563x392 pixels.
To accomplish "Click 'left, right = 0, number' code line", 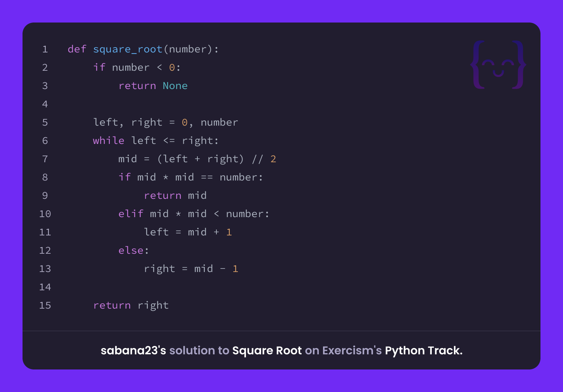I will 166,122.
